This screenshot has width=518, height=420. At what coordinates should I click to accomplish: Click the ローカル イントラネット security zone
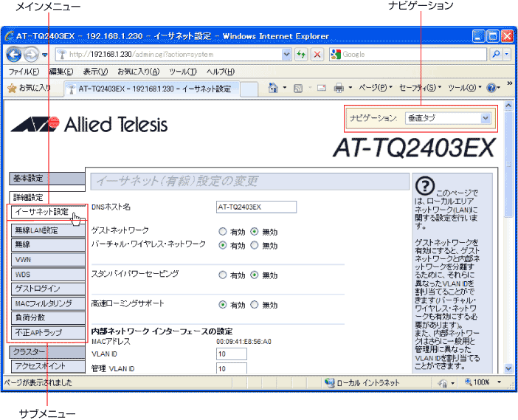[362, 382]
